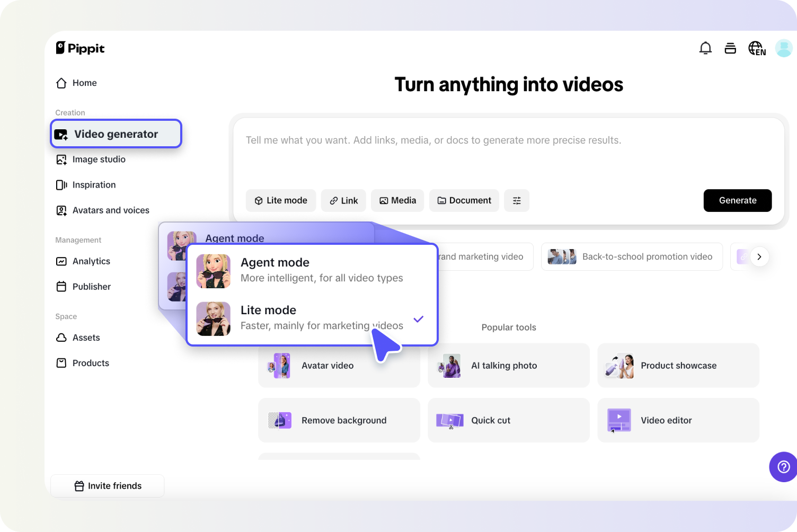Click the Invite friends button
Image resolution: width=797 pixels, height=532 pixels.
pyautogui.click(x=108, y=486)
